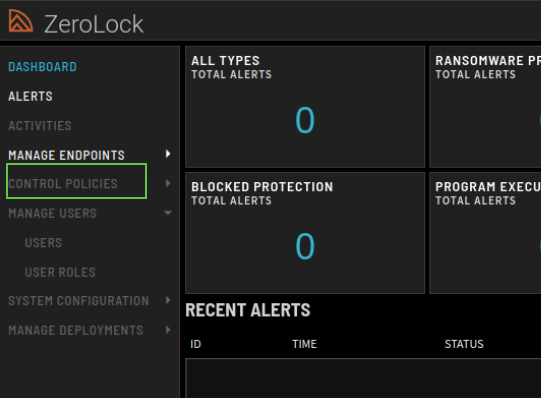Expand the Control Policies arrow
This screenshot has height=398, width=541.
[x=168, y=183]
